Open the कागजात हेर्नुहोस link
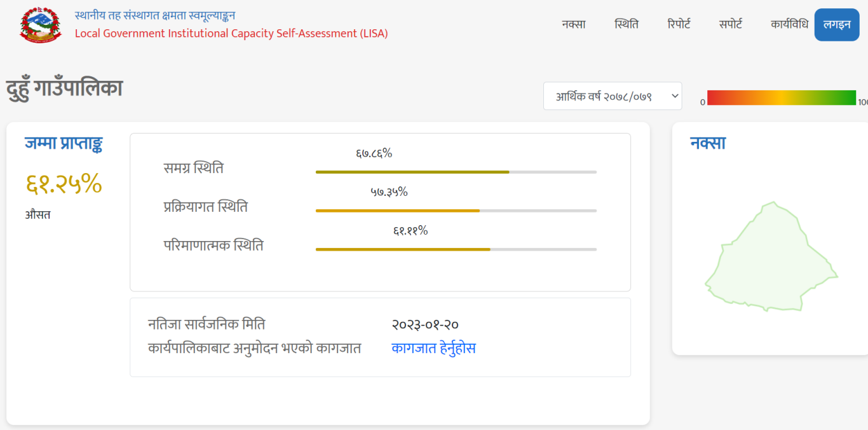 (434, 349)
